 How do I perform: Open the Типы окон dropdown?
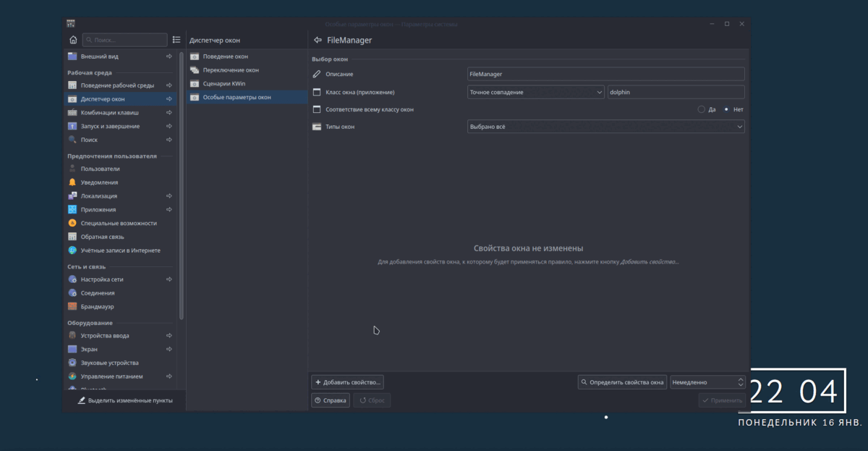pos(605,127)
